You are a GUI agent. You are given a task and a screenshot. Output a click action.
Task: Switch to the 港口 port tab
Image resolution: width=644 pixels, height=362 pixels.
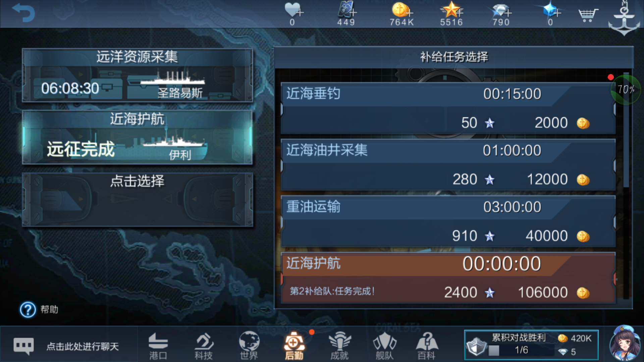click(x=158, y=346)
